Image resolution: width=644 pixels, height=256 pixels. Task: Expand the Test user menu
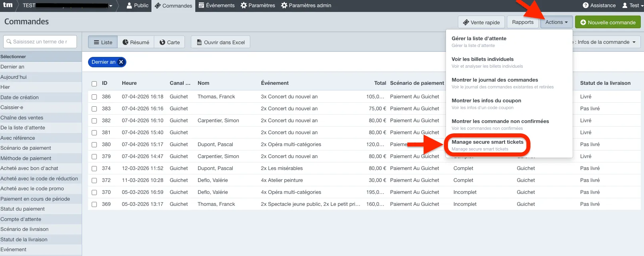click(x=632, y=5)
